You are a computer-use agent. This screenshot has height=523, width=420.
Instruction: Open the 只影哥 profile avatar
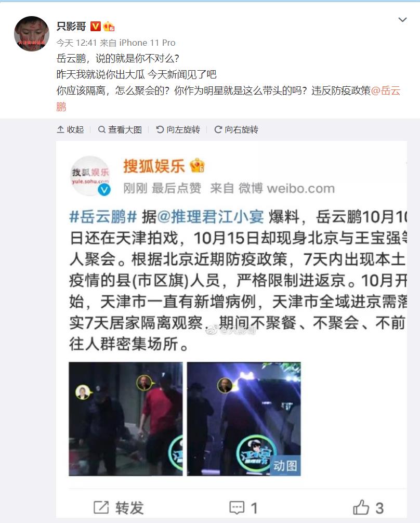point(32,34)
